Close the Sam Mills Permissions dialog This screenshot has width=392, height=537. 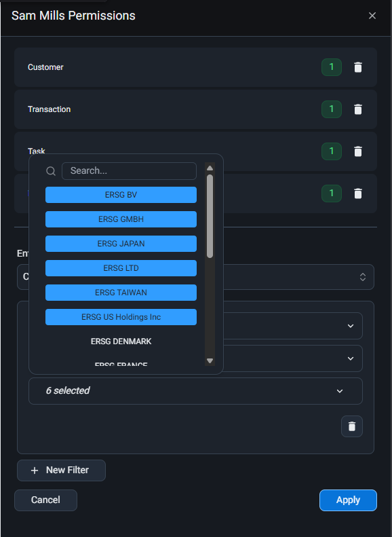(372, 16)
